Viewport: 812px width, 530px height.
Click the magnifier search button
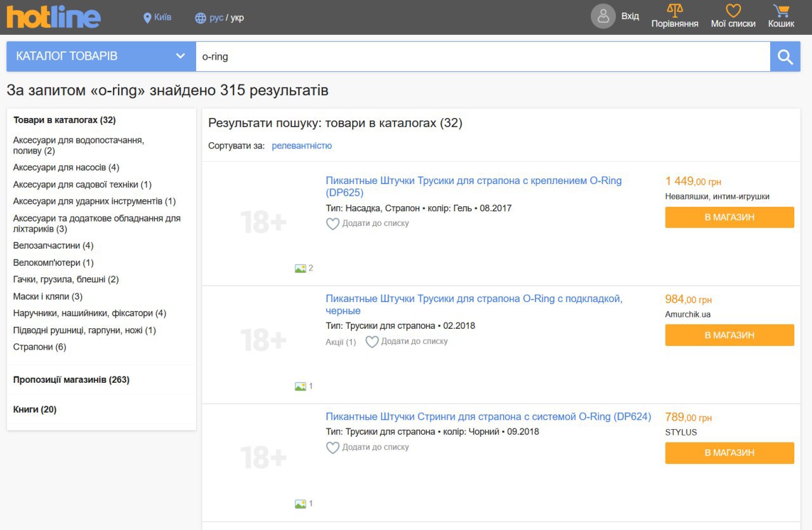pyautogui.click(x=785, y=56)
